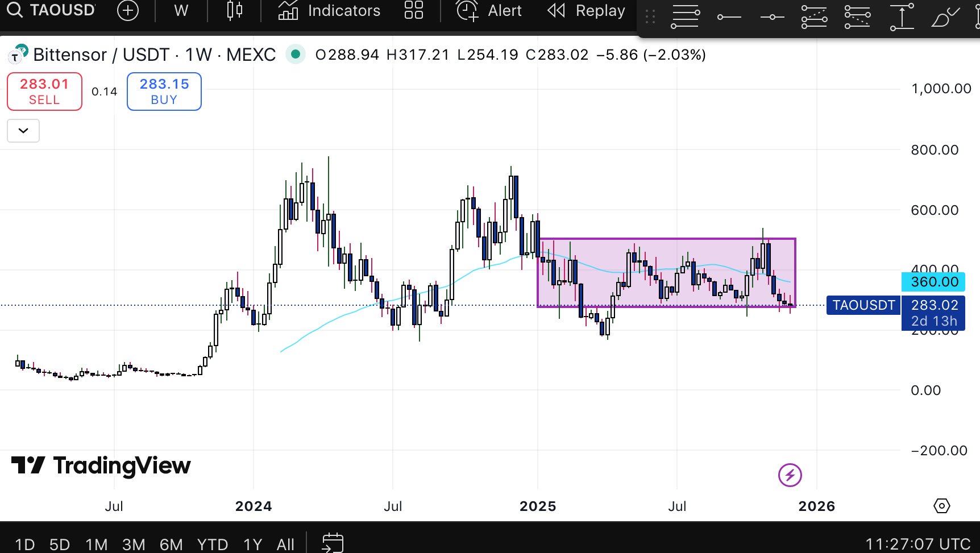Select the brush check drawing tool

pyautogui.click(x=944, y=17)
